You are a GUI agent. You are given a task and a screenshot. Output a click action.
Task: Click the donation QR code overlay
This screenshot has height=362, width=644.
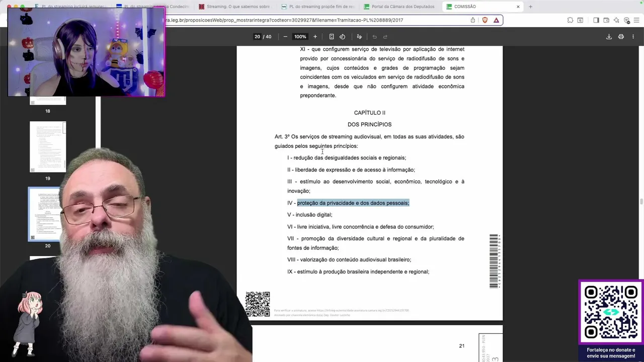click(611, 312)
